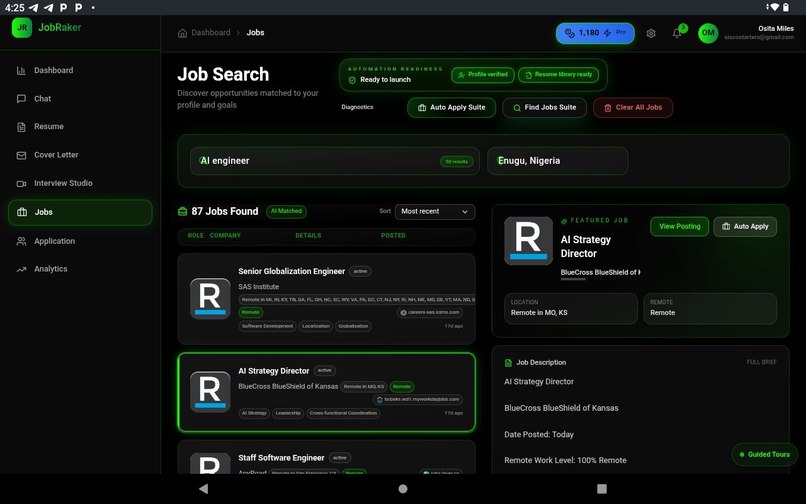
Task: Click briefcase icon beside 87 Jobs Found
Action: point(182,211)
